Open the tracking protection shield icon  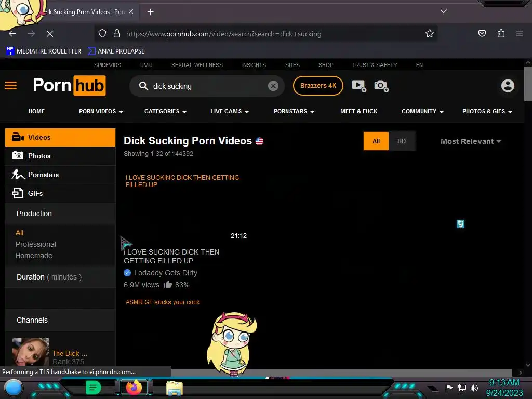click(102, 34)
